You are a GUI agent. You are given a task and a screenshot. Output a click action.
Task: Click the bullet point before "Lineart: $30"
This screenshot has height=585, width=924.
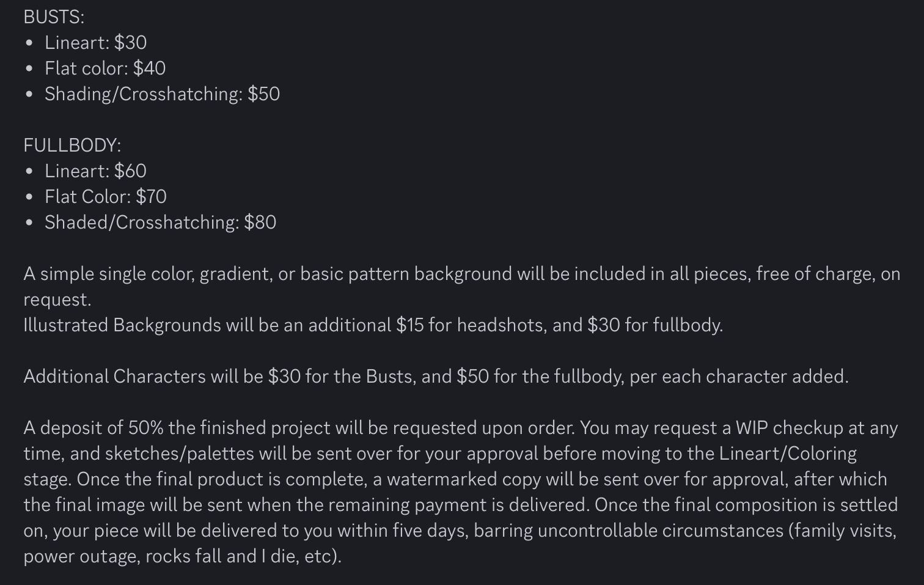(x=29, y=43)
